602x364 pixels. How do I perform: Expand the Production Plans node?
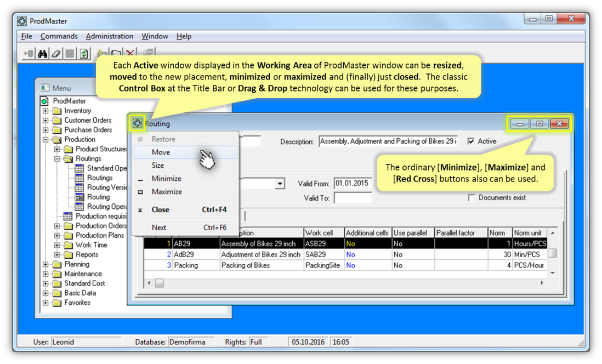pyautogui.click(x=57, y=235)
